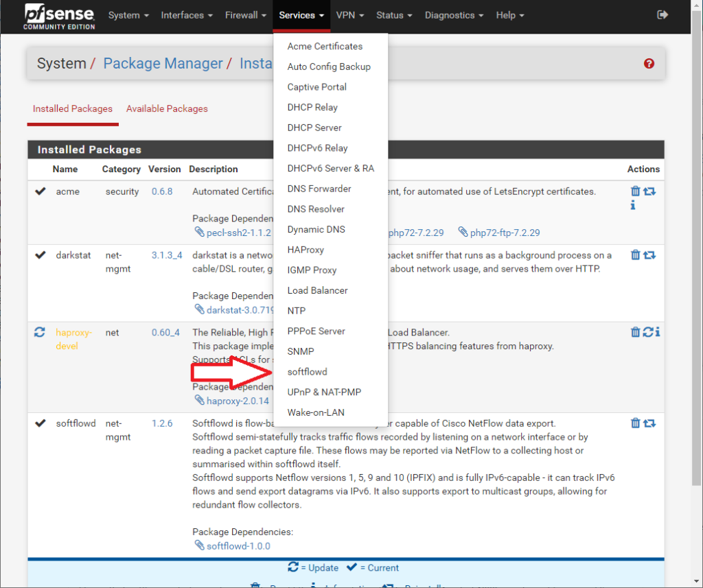Viewport: 703px width, 588px height.
Task: Click paperclip icon beside softflowd-1.0.0
Action: point(200,545)
